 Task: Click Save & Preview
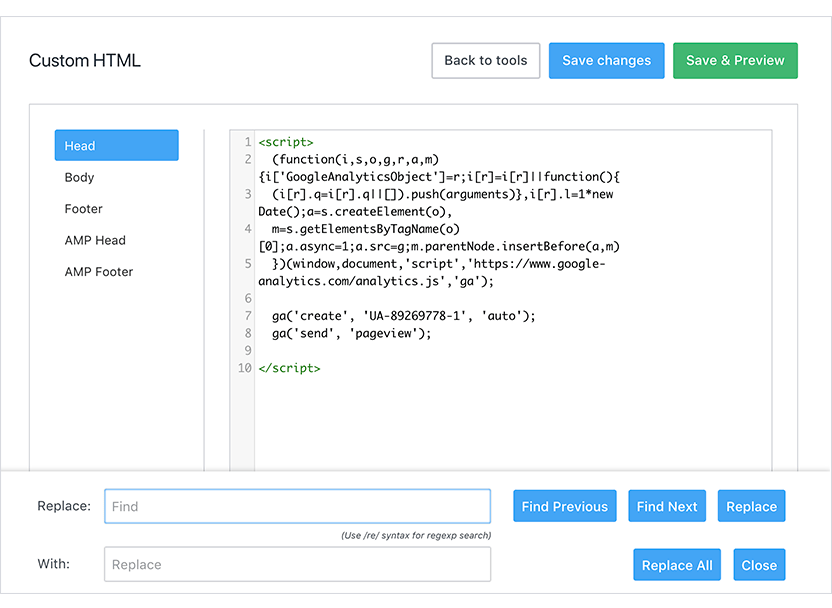click(x=735, y=60)
